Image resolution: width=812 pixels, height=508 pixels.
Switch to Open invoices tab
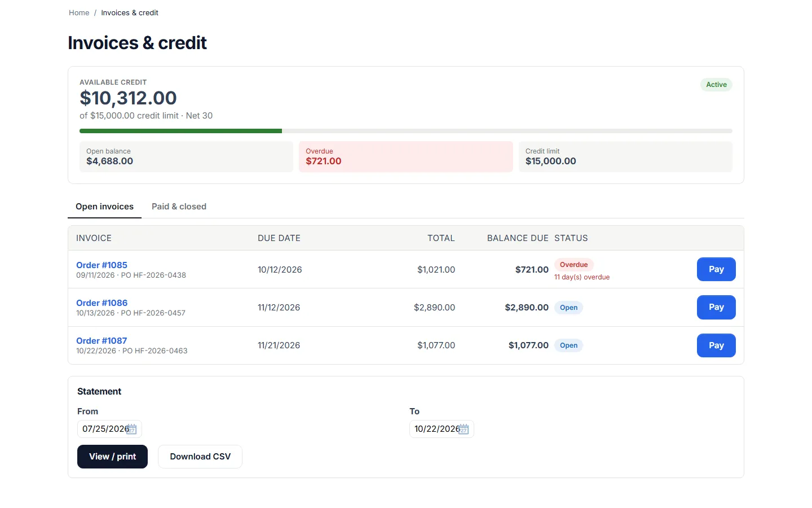[104, 207]
